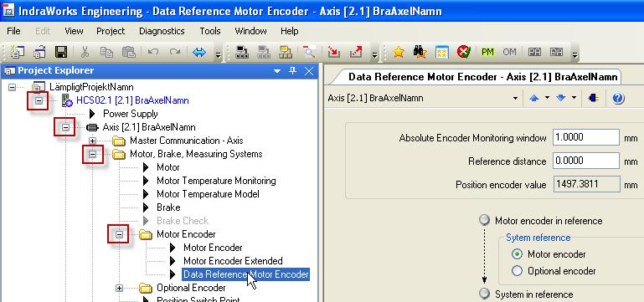Viewport: 644px width, 302px height.
Task: Click the OM operating mode icon
Action: point(509,52)
